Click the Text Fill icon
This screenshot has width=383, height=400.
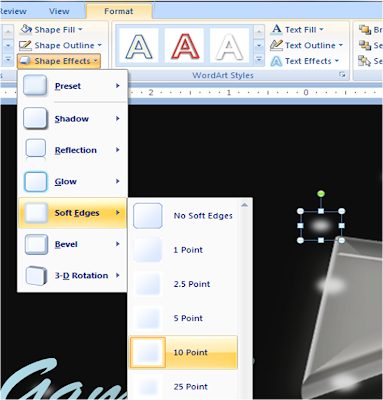tap(276, 30)
